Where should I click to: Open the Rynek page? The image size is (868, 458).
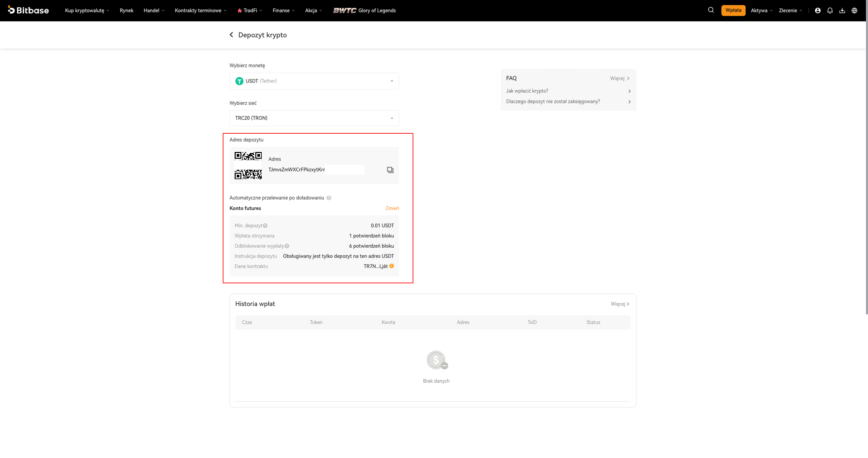click(126, 11)
